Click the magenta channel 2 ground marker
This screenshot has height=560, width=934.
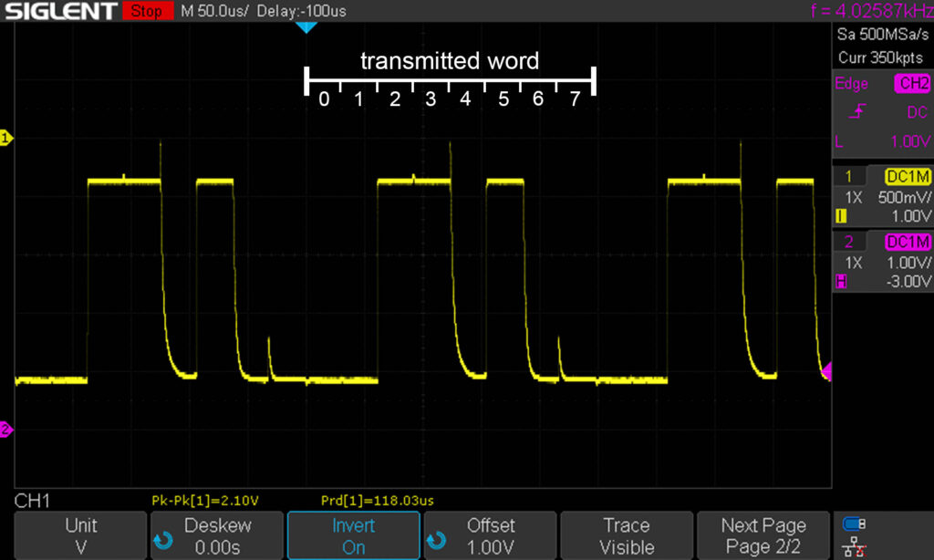[6, 429]
